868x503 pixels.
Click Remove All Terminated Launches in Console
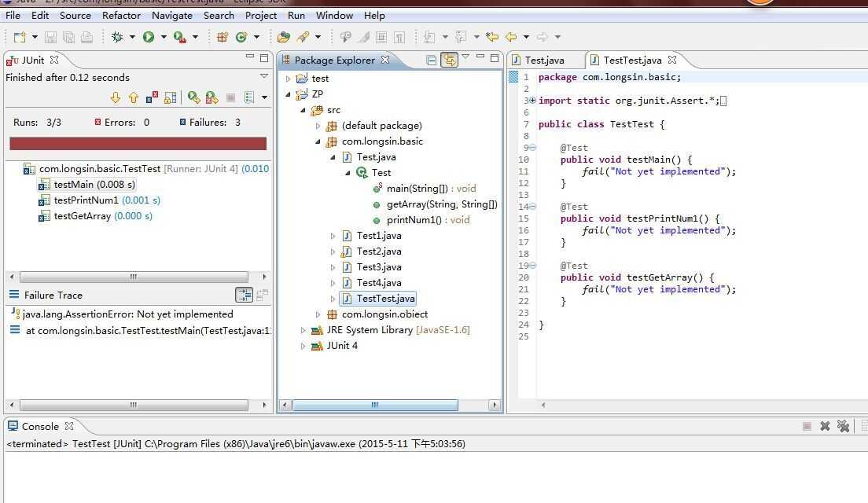pos(843,426)
